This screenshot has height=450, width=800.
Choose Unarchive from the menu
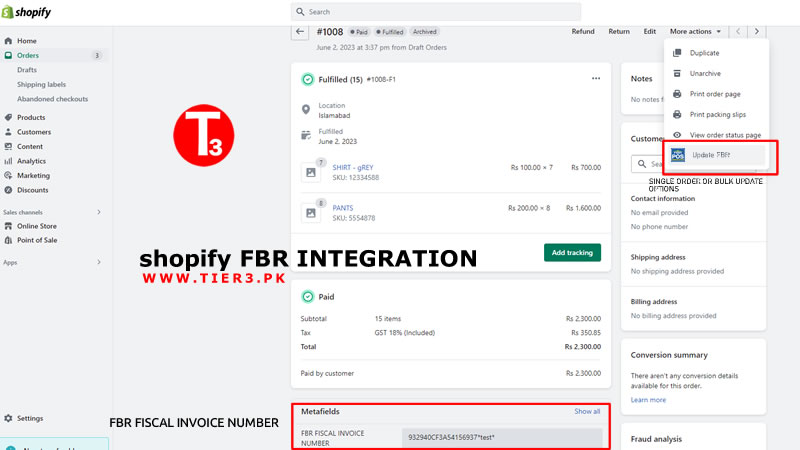tap(716, 73)
